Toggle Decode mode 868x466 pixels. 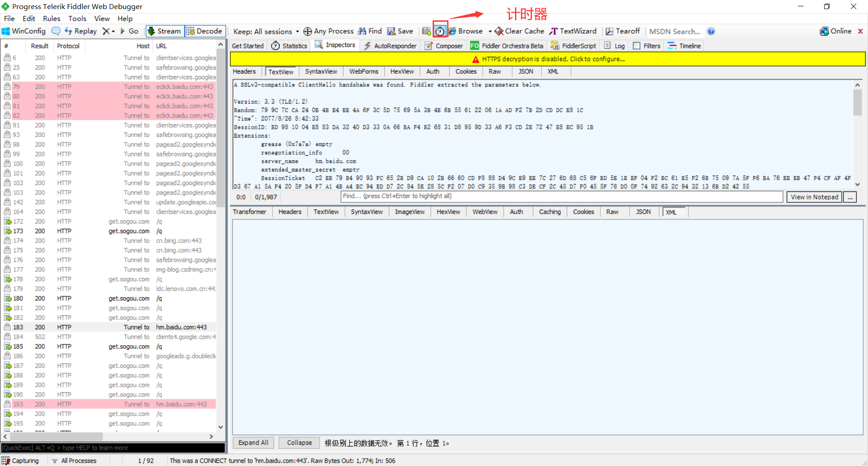point(205,31)
